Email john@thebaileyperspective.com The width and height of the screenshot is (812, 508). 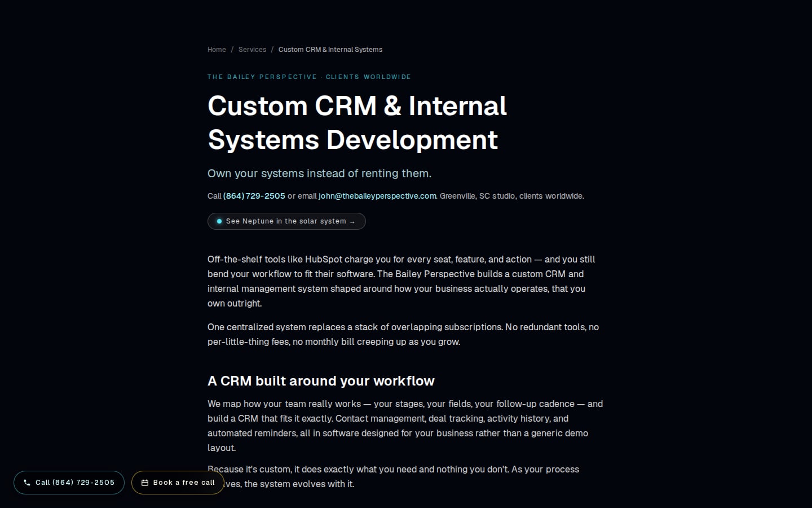click(x=378, y=196)
